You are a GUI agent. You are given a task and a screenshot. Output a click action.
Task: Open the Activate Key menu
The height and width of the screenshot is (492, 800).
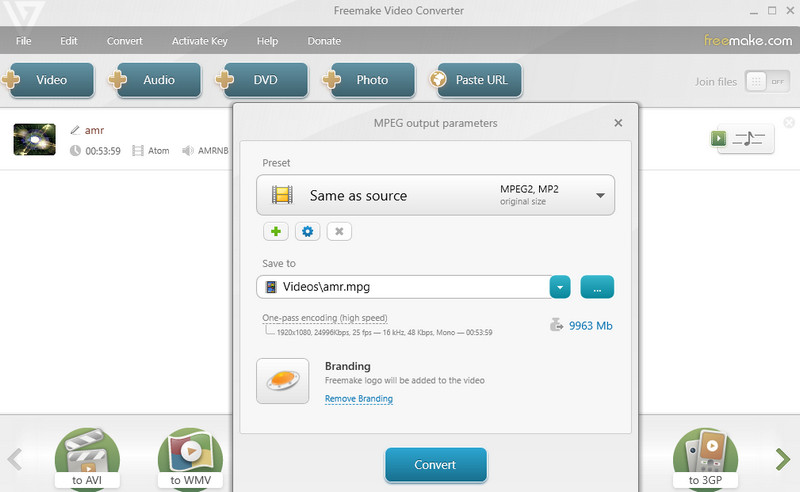tap(199, 41)
